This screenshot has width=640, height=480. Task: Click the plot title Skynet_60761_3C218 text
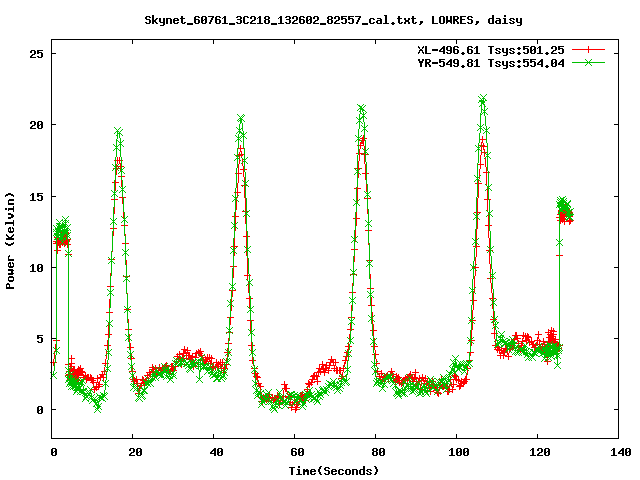[333, 20]
